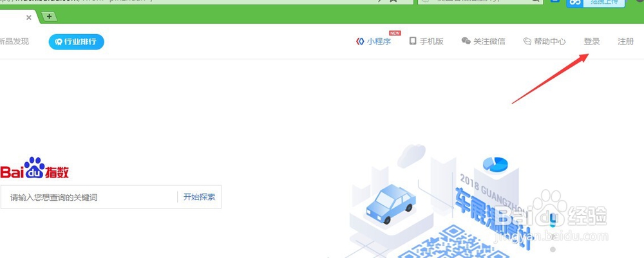Click the Baidu 指数 logo
This screenshot has height=258, width=644.
[x=35, y=168]
